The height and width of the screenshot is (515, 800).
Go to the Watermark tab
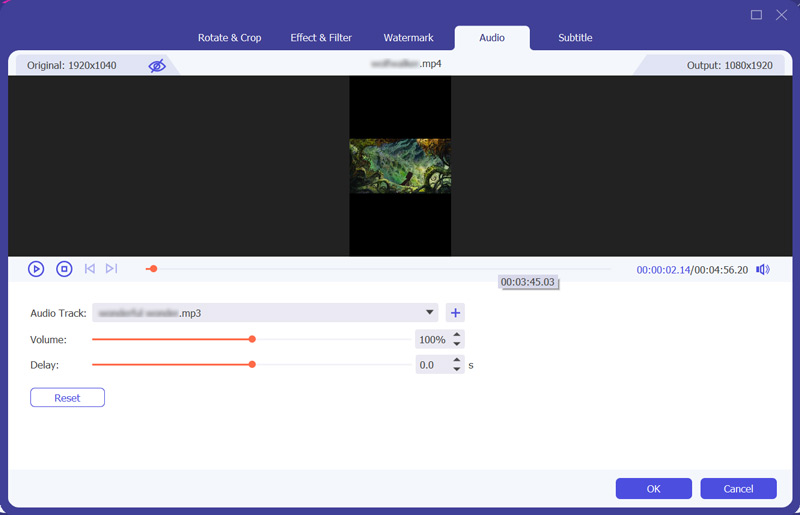(408, 38)
